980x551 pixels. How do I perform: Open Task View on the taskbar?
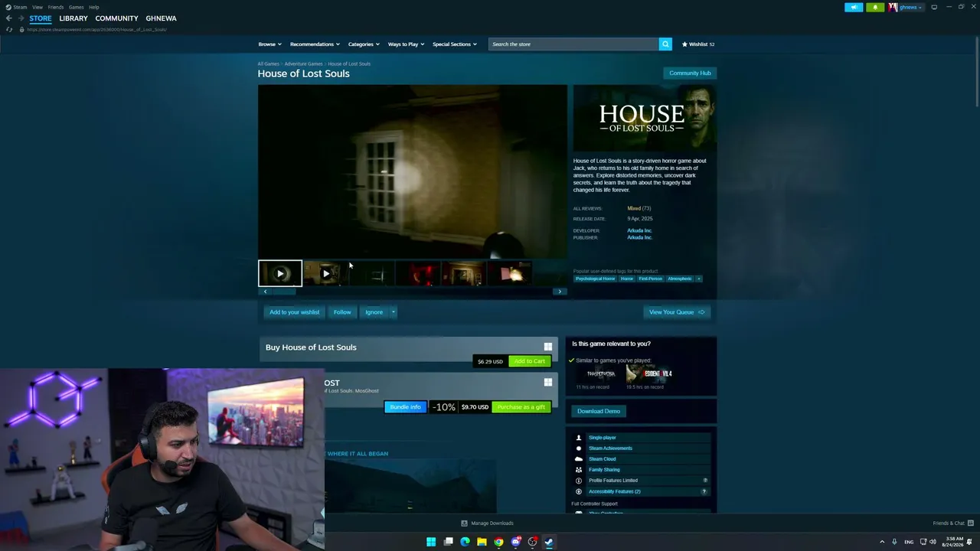point(448,542)
